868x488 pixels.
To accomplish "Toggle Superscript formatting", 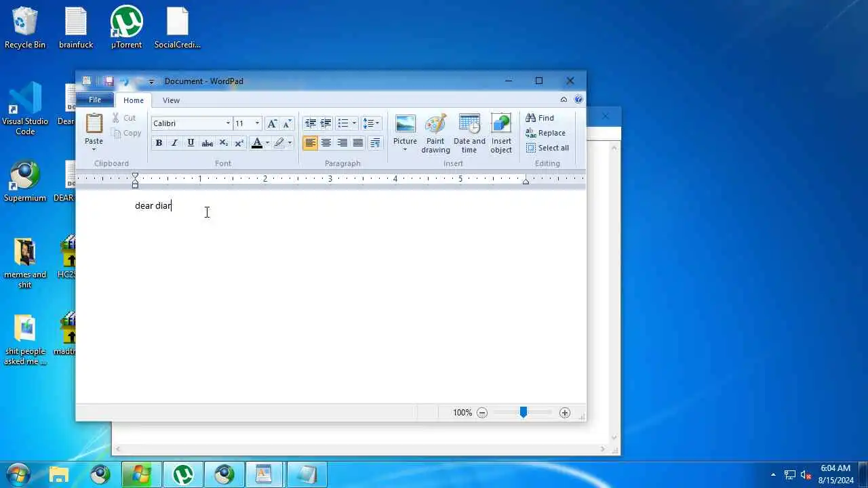I will [239, 143].
